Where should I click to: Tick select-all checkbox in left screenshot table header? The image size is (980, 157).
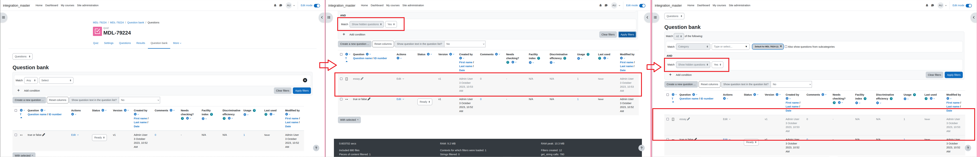(x=16, y=111)
